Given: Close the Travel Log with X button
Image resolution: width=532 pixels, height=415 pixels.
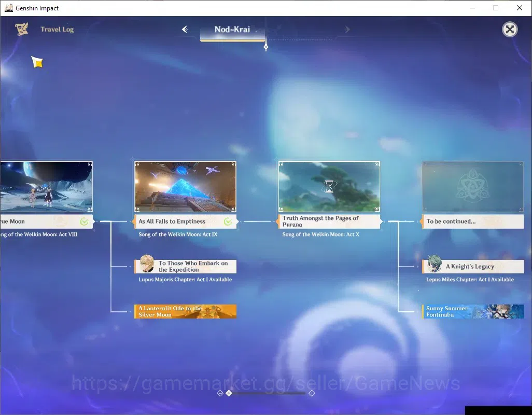Looking at the screenshot, I should [x=510, y=30].
